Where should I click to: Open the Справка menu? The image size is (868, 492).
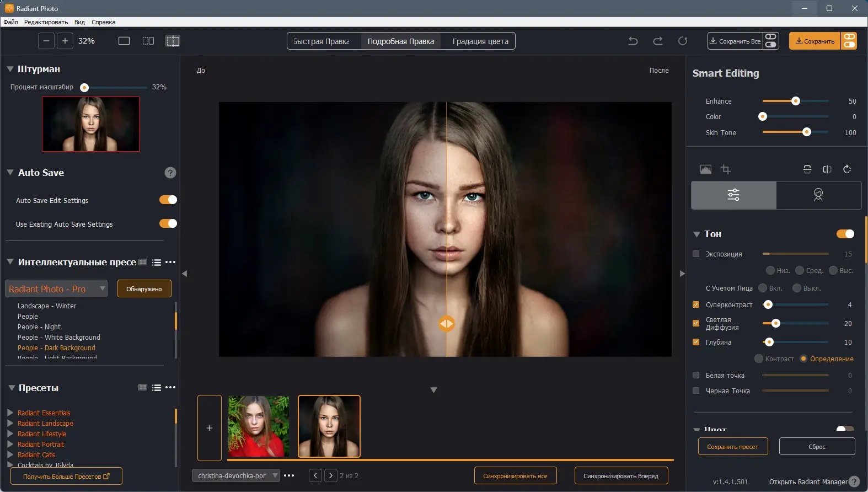pyautogui.click(x=104, y=22)
